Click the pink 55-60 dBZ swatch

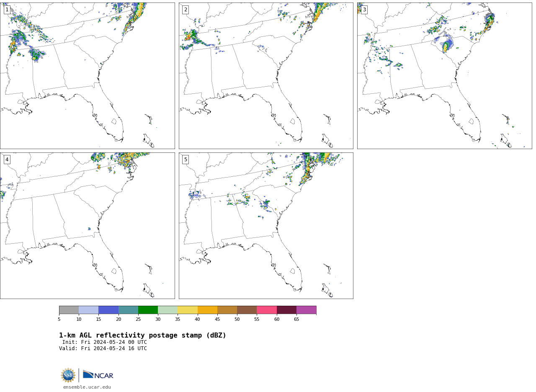[x=267, y=310]
